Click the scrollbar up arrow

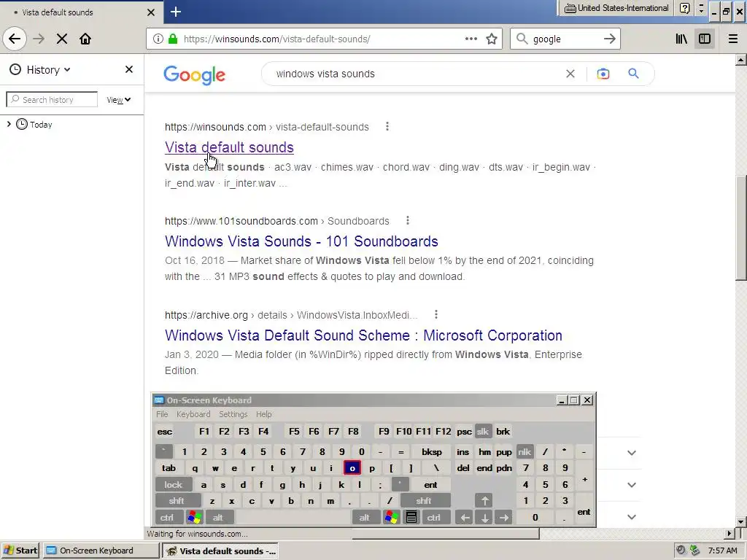coord(741,60)
